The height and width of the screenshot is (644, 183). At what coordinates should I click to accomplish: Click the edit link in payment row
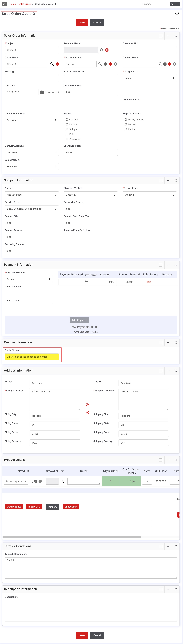[x=148, y=282]
